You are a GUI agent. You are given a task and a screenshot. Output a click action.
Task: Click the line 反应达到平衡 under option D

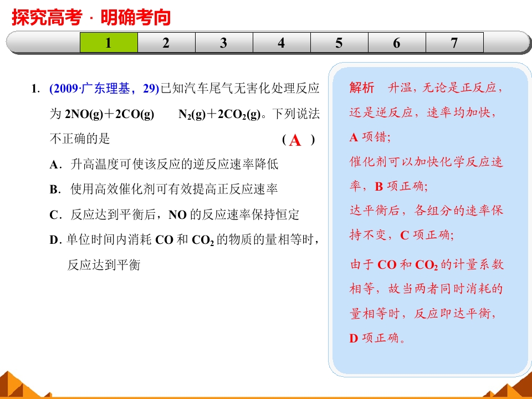[x=104, y=265]
